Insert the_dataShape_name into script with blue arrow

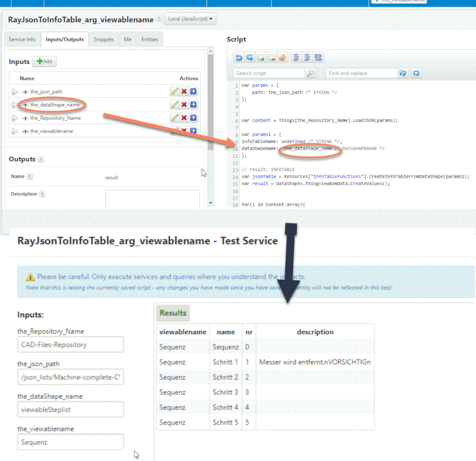pyautogui.click(x=193, y=104)
